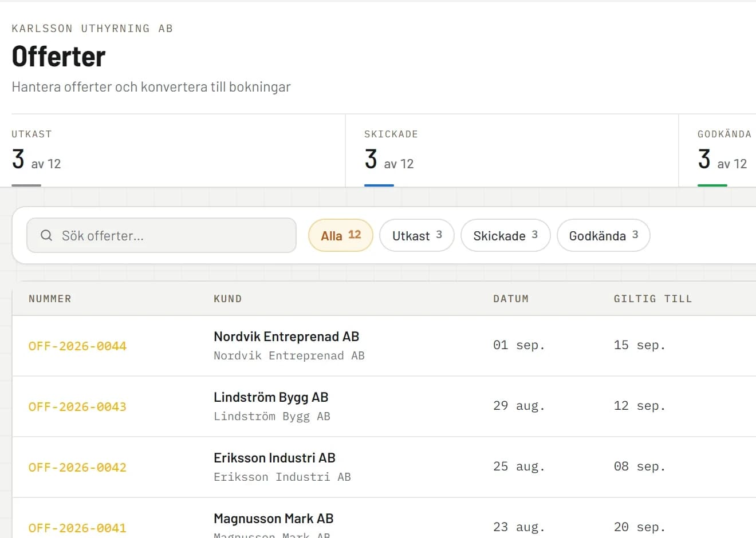Click the valid-until 08 sep. cell
Image resolution: width=756 pixels, height=538 pixels.
click(640, 466)
